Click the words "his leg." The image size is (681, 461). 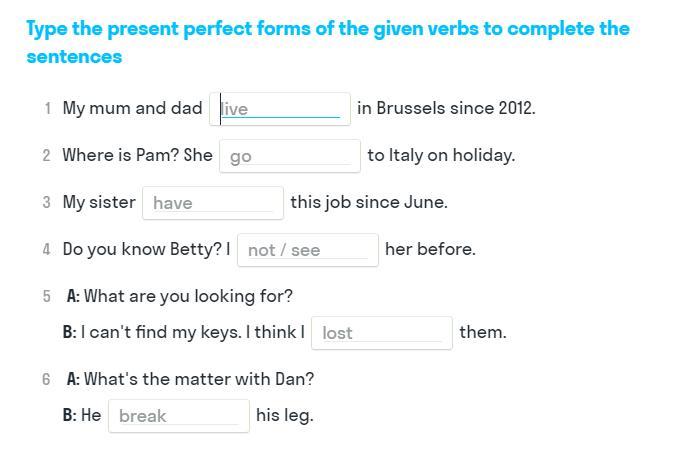coord(285,416)
